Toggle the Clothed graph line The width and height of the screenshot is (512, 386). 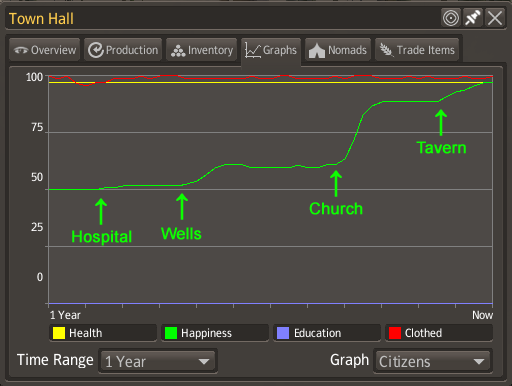[x=439, y=333]
